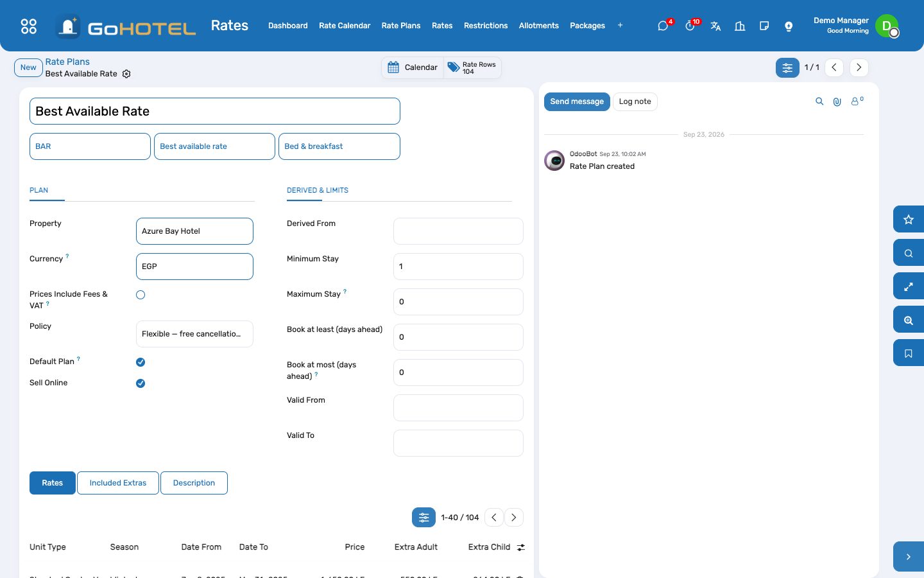Click the zoom-in magnifier side button
The width and height of the screenshot is (924, 578).
point(909,320)
